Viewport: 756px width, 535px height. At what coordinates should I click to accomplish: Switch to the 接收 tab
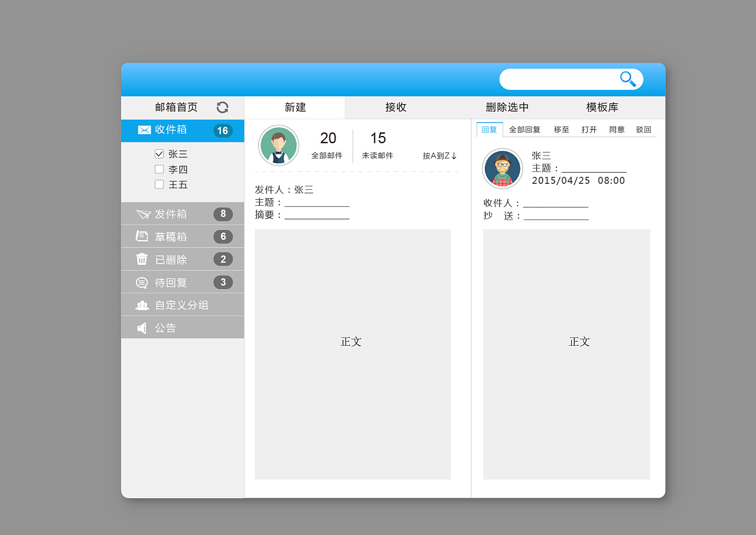pos(396,107)
